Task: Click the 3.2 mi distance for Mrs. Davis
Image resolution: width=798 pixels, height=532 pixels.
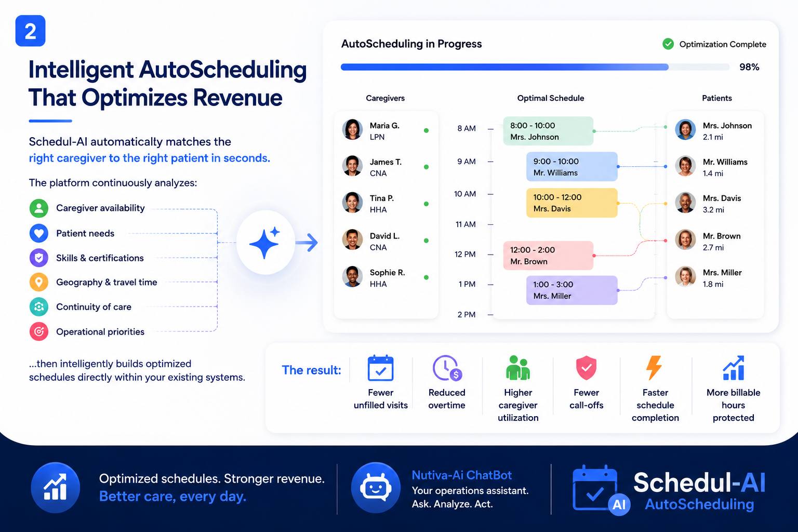Action: click(713, 210)
